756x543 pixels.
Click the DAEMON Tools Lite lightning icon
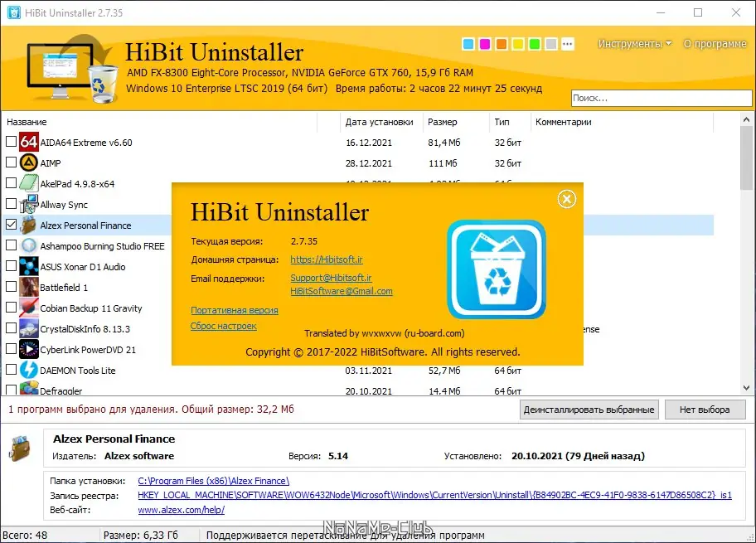coord(29,370)
